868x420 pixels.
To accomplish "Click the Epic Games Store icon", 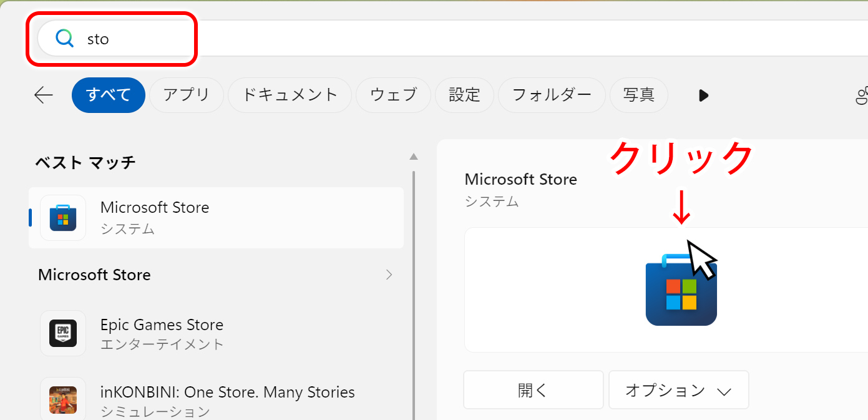I will tap(63, 333).
